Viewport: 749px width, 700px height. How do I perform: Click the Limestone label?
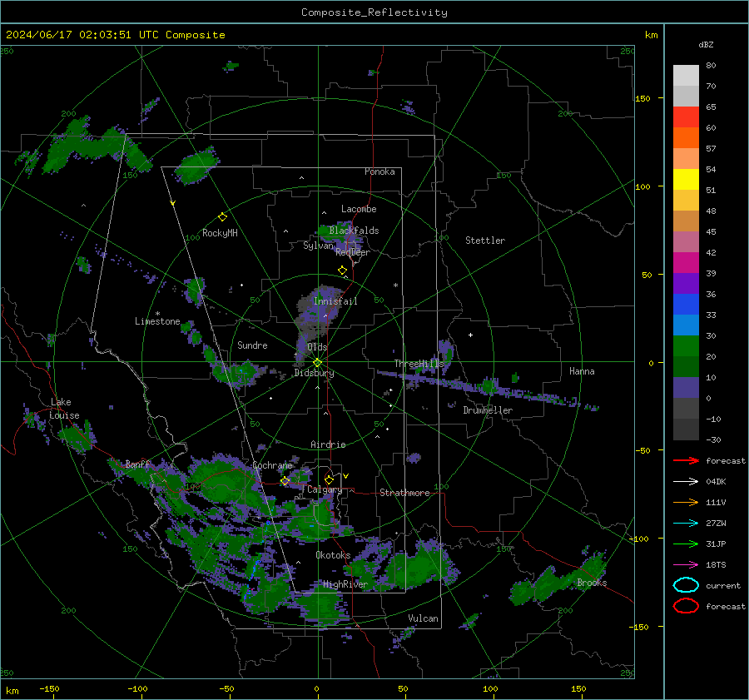157,321
